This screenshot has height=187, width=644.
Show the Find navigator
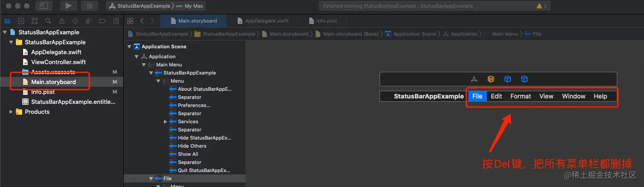[x=48, y=21]
